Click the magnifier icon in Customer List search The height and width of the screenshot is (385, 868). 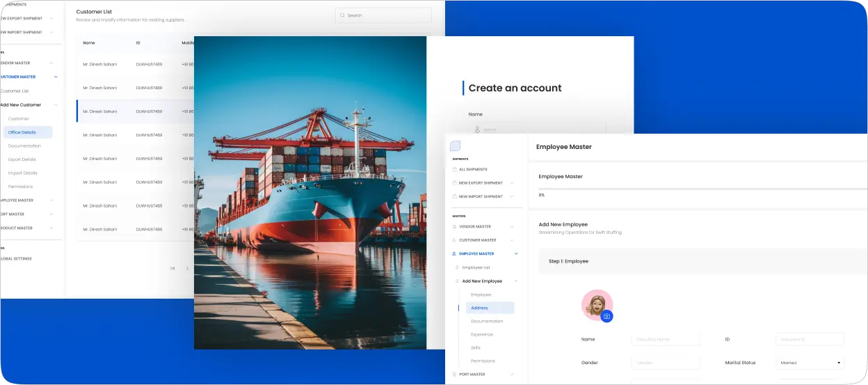[x=342, y=15]
